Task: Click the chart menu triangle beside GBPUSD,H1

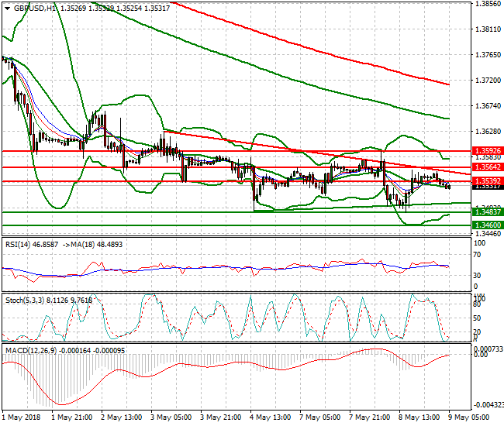Action: coord(8,9)
